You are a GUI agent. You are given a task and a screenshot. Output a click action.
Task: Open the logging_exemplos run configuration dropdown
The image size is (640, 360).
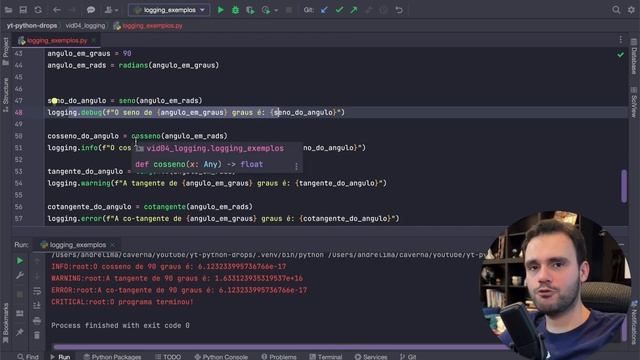pos(169,10)
